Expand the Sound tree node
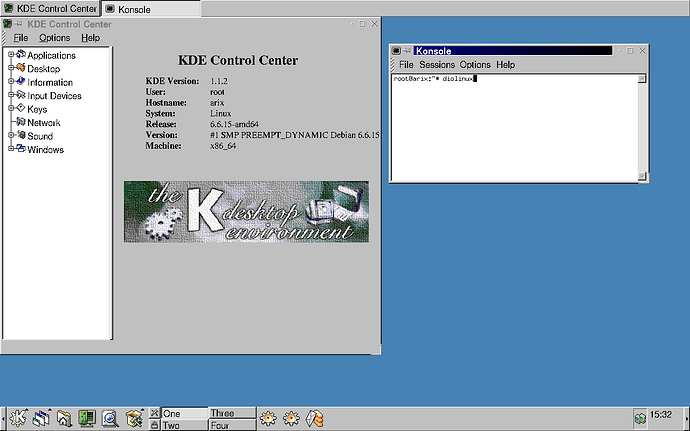 (11, 135)
